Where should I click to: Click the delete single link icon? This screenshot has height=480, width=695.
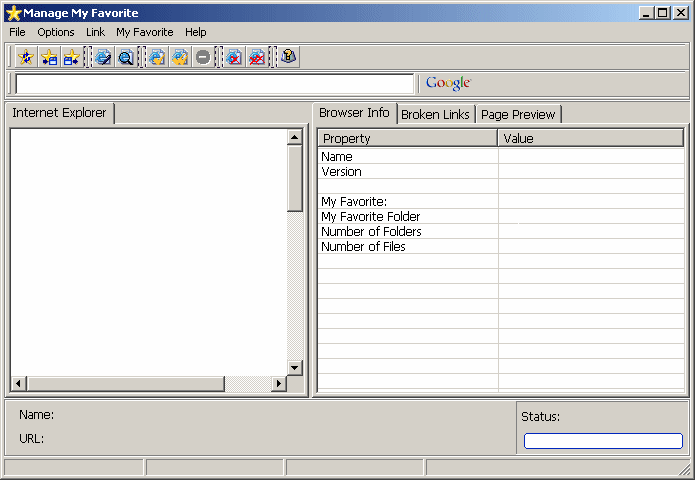coord(234,57)
